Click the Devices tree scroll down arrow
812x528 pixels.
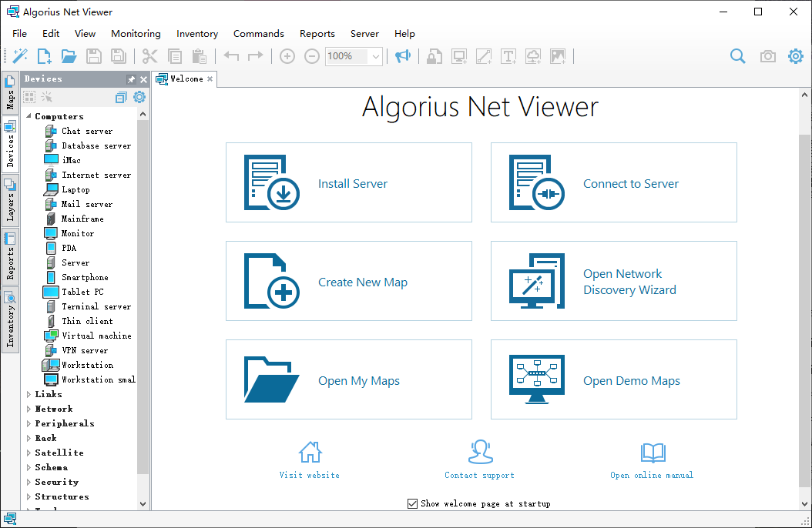pos(143,503)
